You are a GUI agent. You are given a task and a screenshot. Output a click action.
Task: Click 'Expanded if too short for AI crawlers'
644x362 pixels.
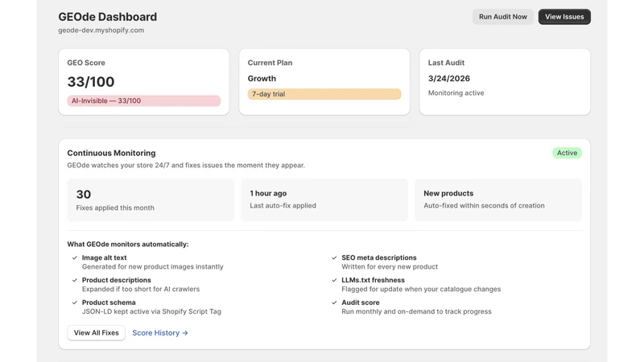(x=141, y=289)
